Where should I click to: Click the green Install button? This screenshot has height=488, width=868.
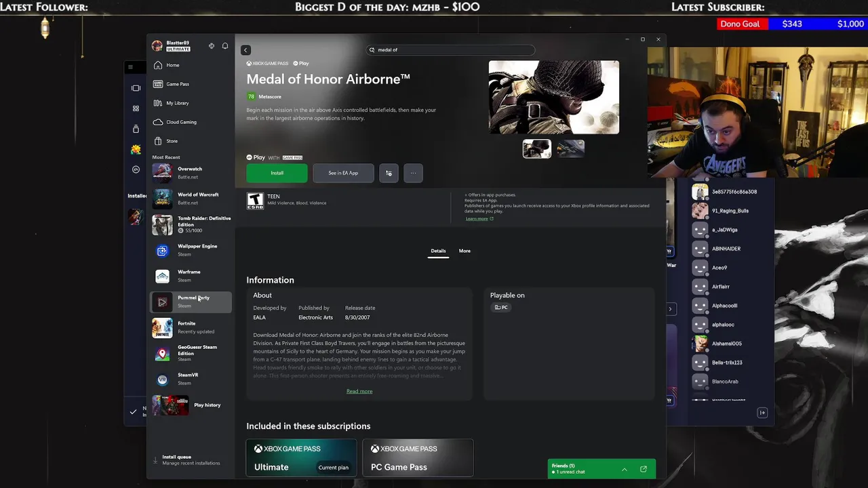click(x=277, y=173)
